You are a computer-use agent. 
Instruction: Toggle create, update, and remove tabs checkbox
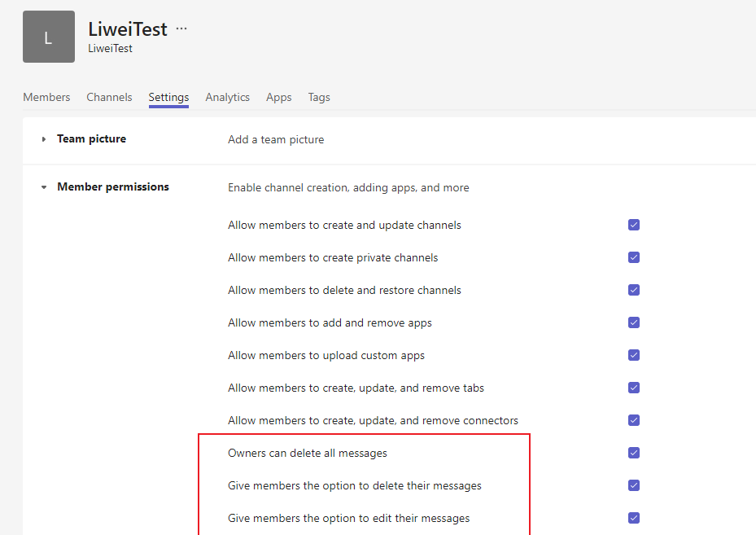coord(634,388)
